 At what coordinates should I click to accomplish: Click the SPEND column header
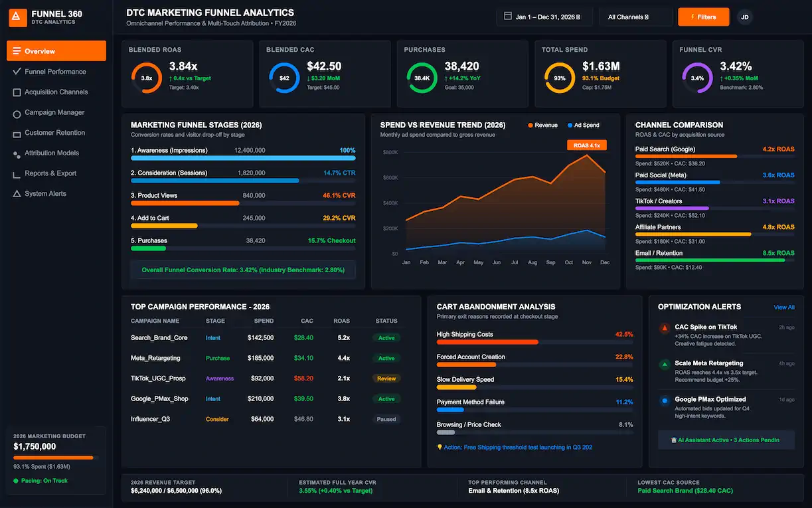click(x=264, y=321)
